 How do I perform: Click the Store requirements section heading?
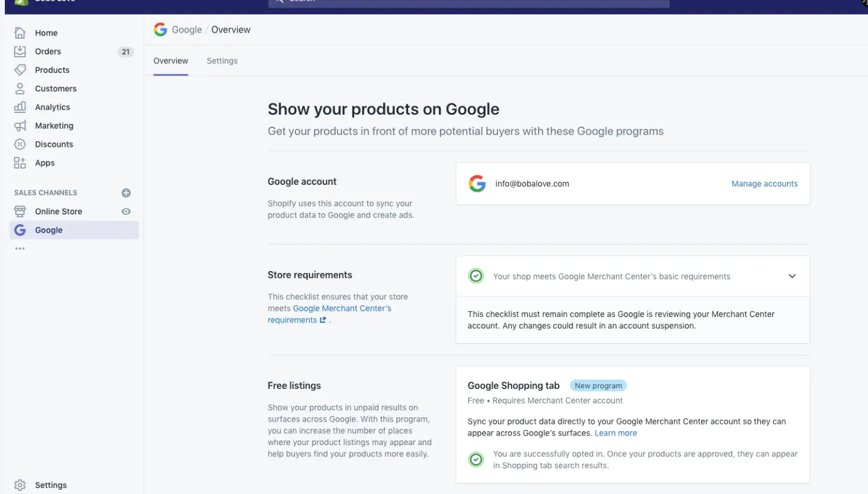310,275
